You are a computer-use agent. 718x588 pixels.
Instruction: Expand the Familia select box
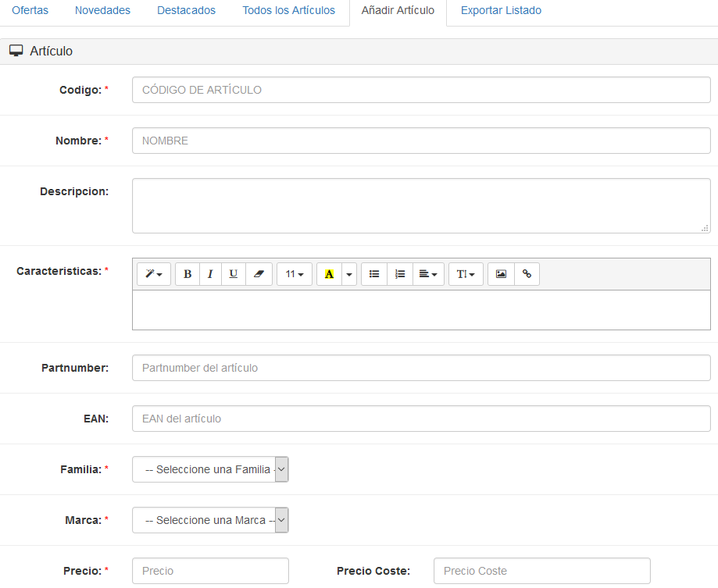pos(210,469)
